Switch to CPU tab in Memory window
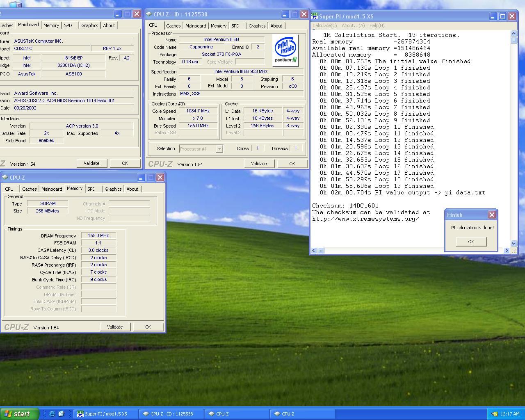This screenshot has width=525, height=420. pos(9,189)
